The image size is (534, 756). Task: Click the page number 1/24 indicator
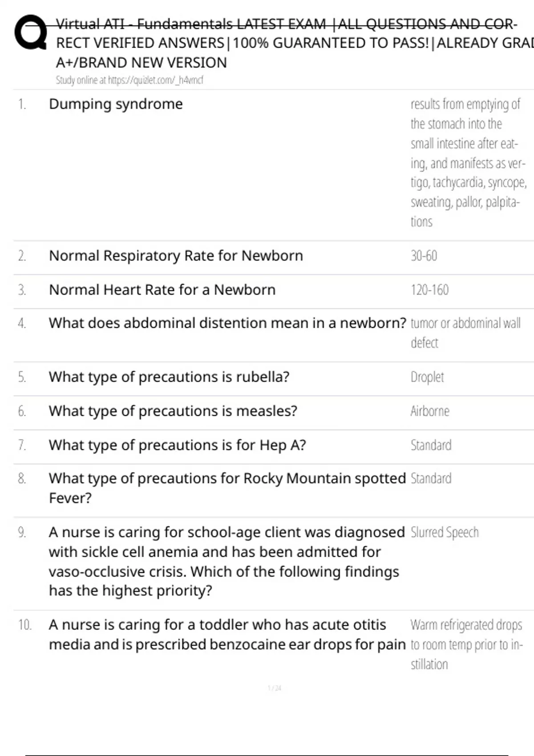275,688
